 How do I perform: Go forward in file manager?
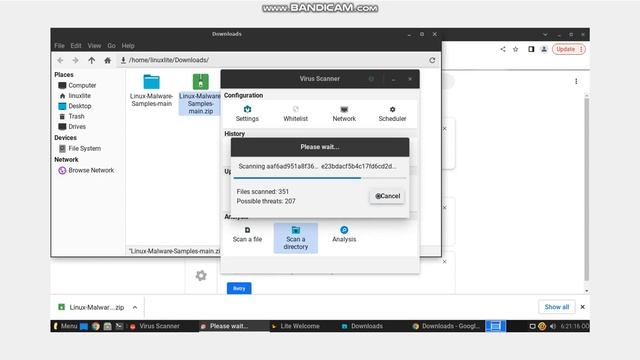(x=76, y=60)
